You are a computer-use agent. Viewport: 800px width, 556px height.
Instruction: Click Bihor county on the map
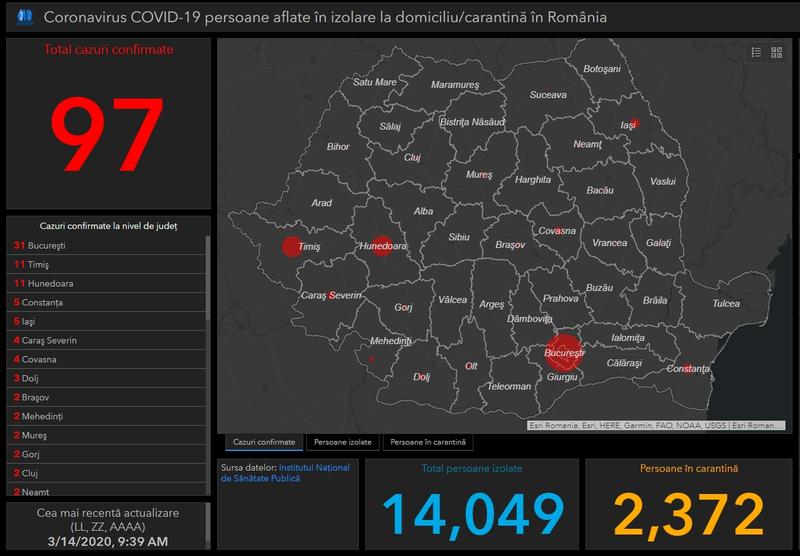click(x=338, y=147)
